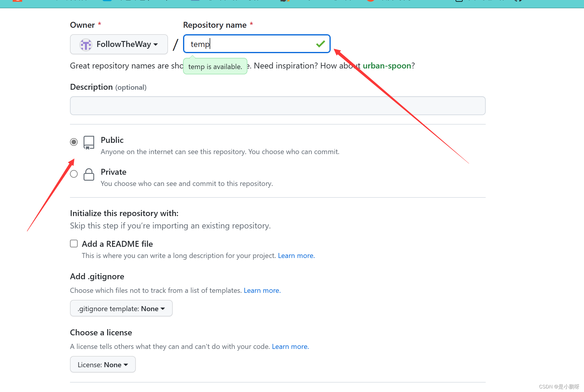The height and width of the screenshot is (392, 584).
Task: Open Learn more link about README
Action: coord(296,256)
